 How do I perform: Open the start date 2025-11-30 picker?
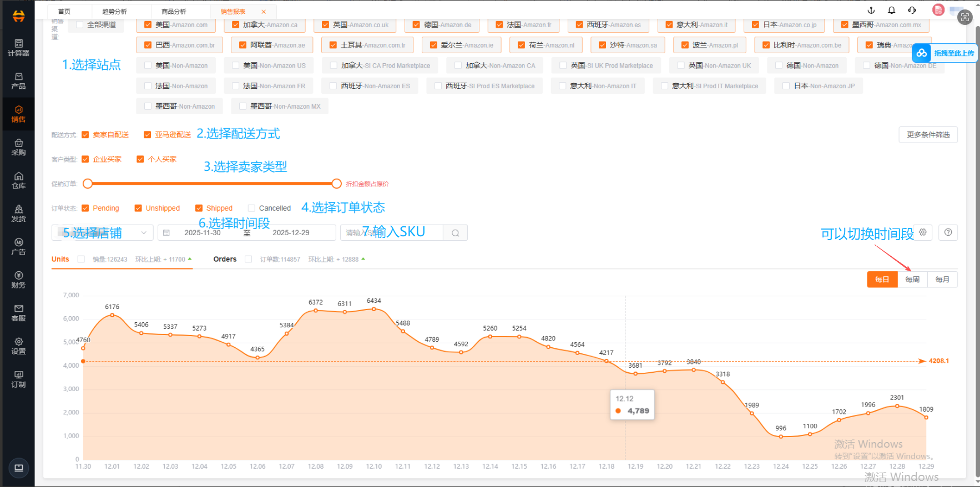(x=203, y=233)
